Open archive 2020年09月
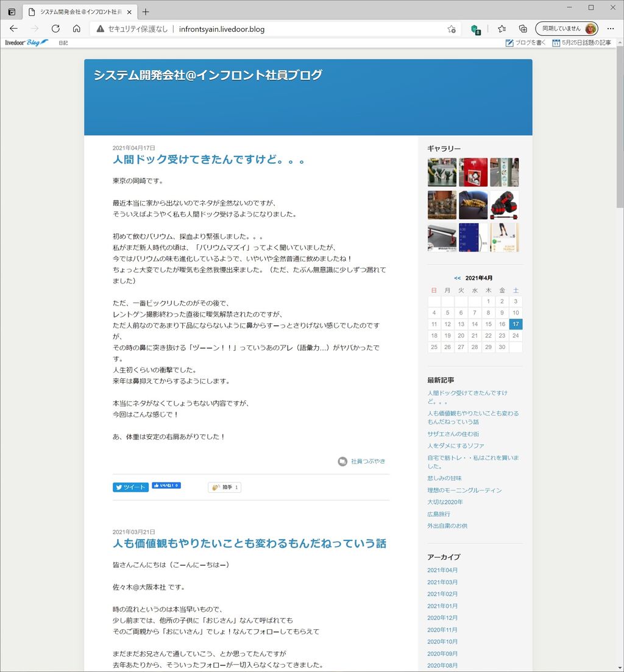 [x=442, y=654]
